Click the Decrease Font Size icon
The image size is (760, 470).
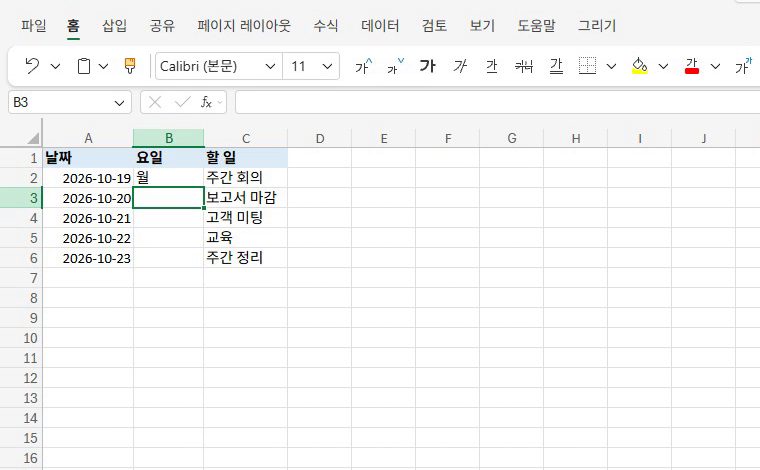coord(395,66)
